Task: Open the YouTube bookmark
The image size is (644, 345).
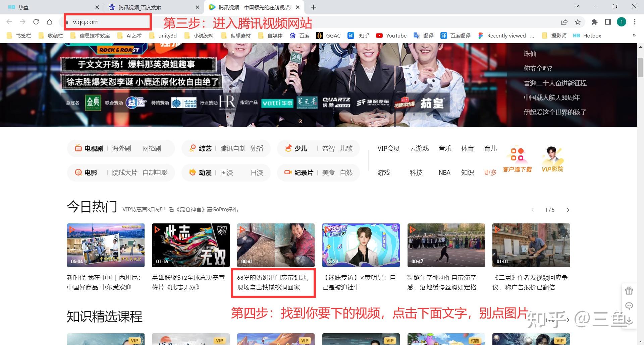Action: click(x=391, y=36)
